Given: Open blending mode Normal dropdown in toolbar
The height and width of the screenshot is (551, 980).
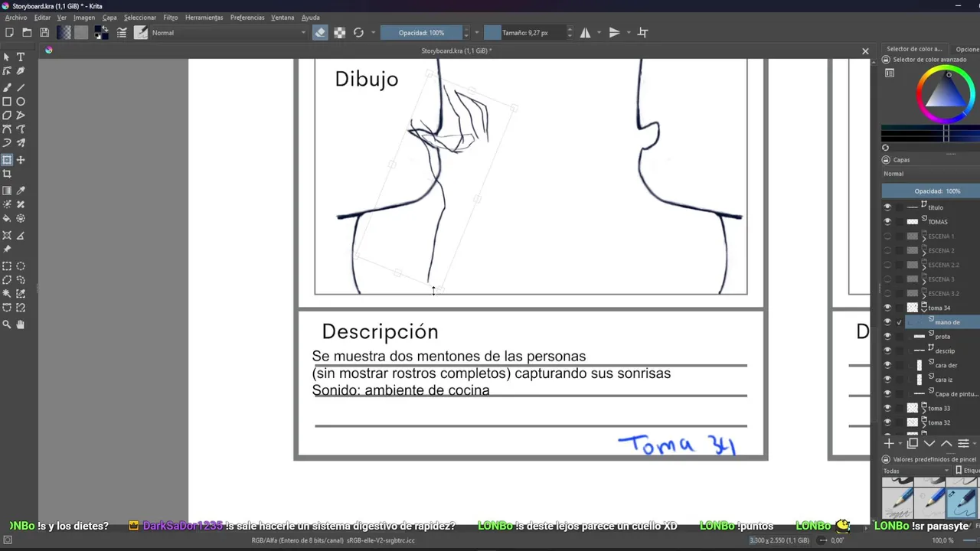Looking at the screenshot, I should point(229,33).
